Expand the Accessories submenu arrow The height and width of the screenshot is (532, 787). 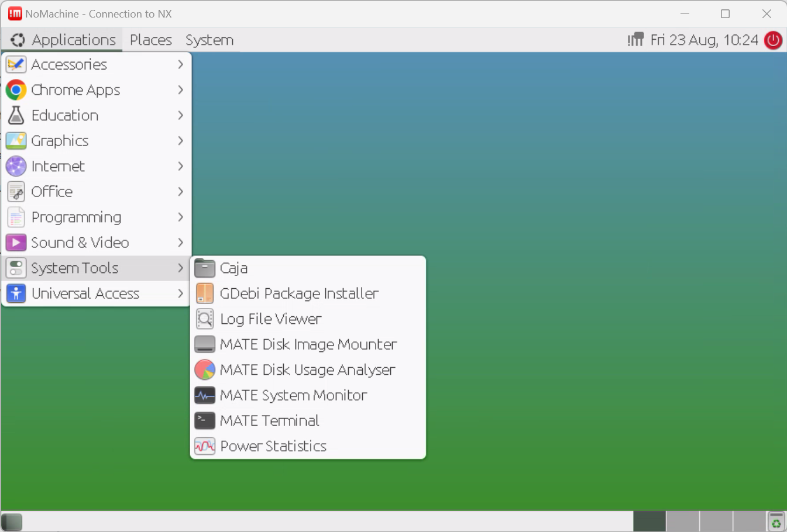[180, 64]
